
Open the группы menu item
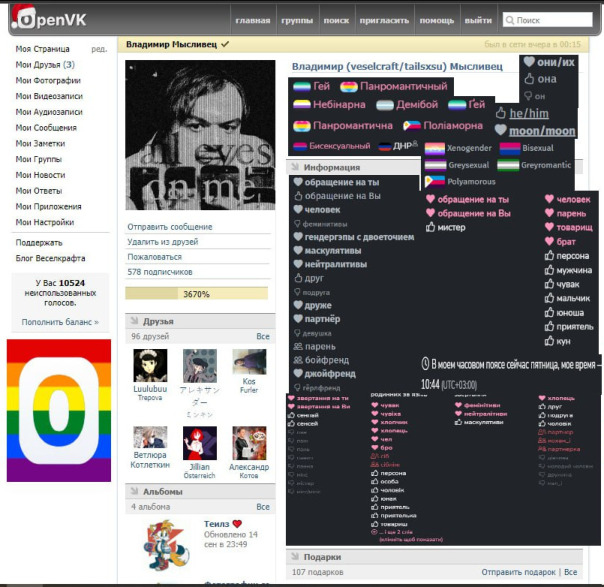297,20
